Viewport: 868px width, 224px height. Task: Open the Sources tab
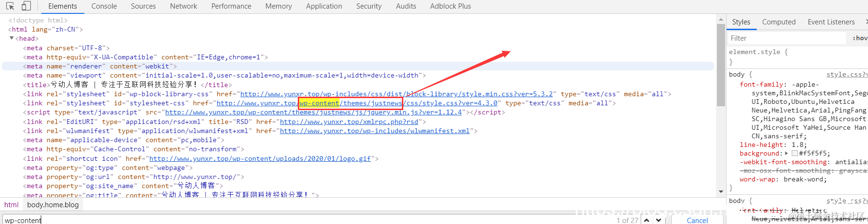(x=143, y=6)
